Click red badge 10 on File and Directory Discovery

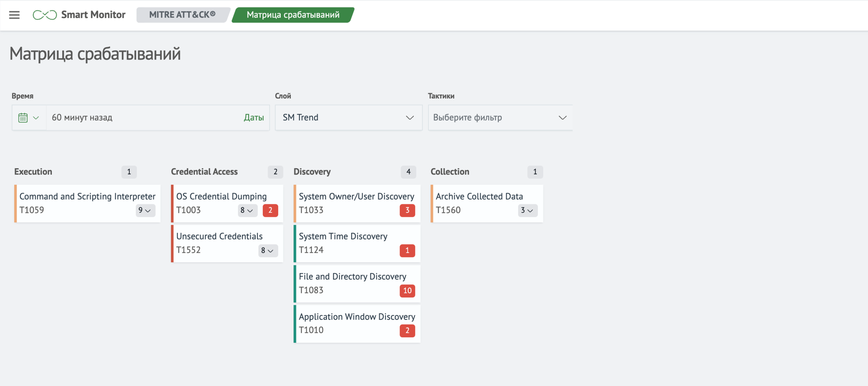[x=407, y=291]
